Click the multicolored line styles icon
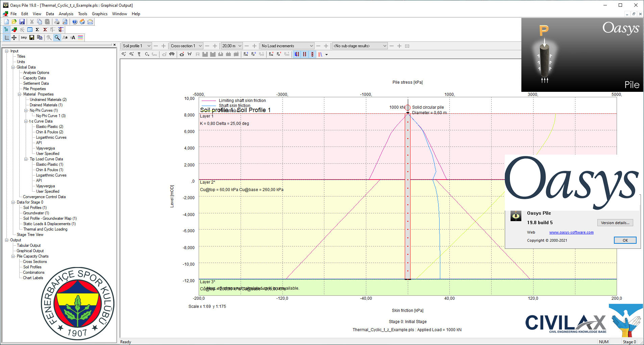Screen dimensions: 644x345 pyautogui.click(x=80, y=37)
